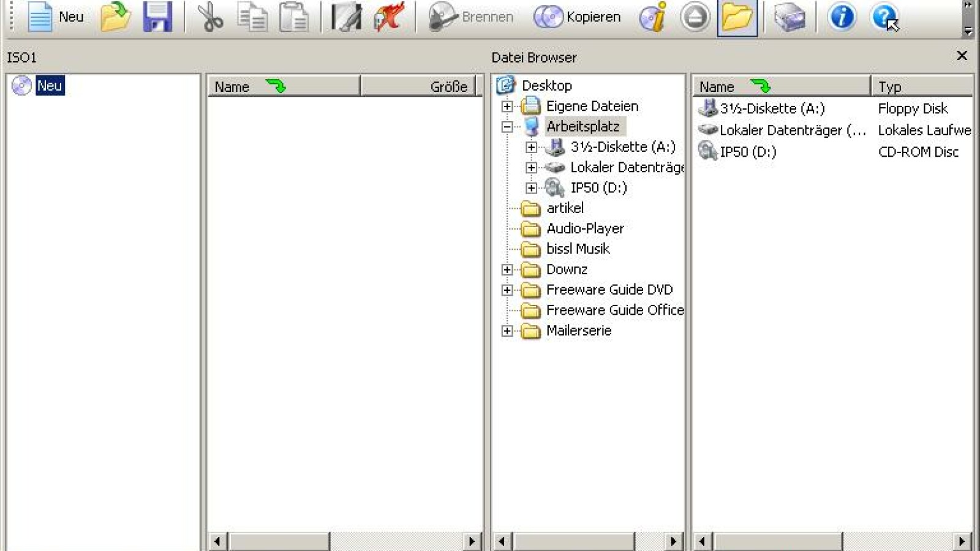This screenshot has width=980, height=551.
Task: Expand the IP50 (D:) drive node
Action: [x=531, y=188]
